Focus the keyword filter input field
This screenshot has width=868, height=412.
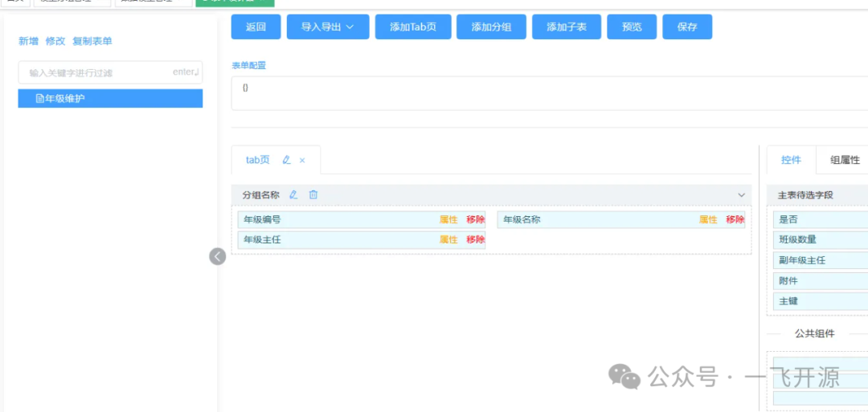pos(110,72)
